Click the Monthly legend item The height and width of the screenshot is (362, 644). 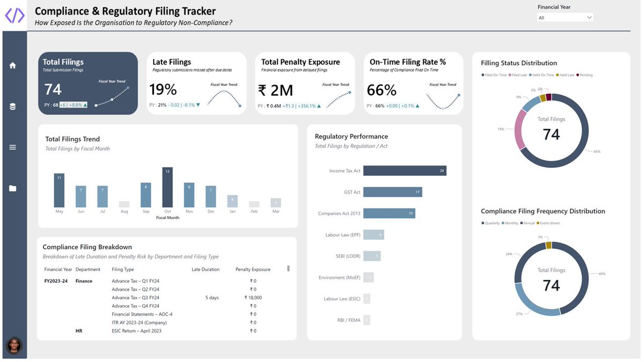(x=509, y=223)
